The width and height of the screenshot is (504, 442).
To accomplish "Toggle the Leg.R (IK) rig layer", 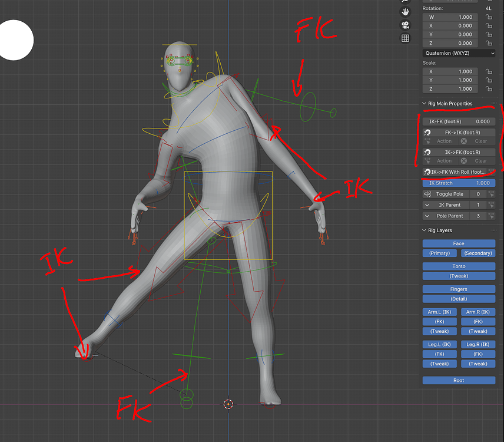I will pos(478,345).
